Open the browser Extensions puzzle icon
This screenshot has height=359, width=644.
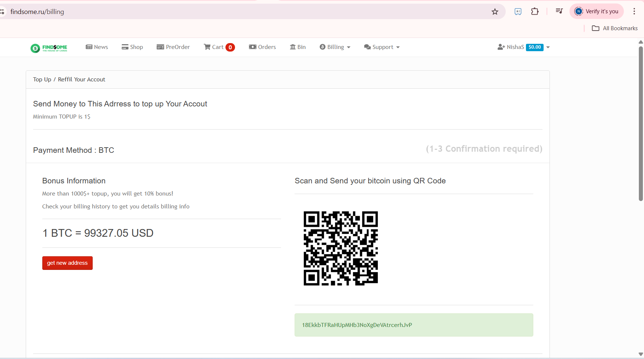click(535, 11)
